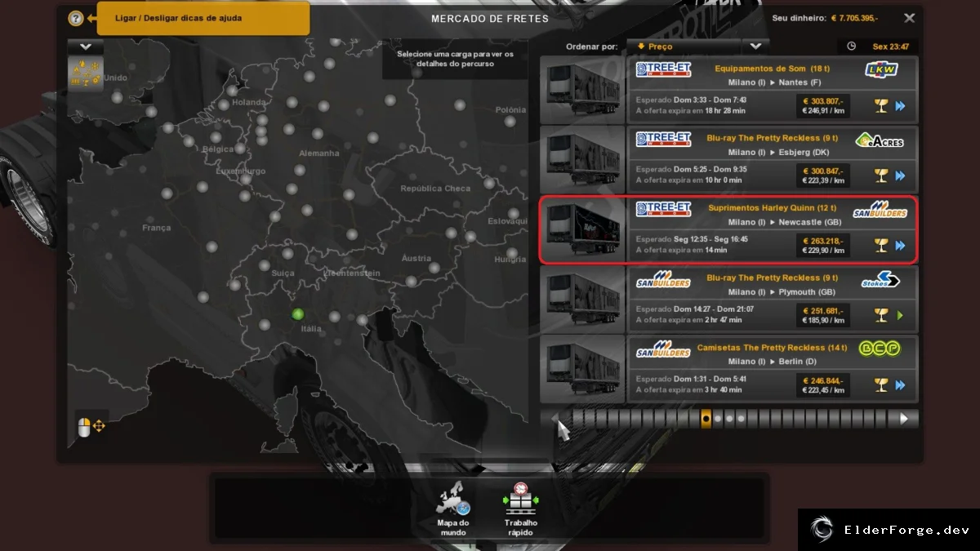The width and height of the screenshot is (980, 551).
Task: Close the Mercado de Fretes window
Action: tap(910, 18)
